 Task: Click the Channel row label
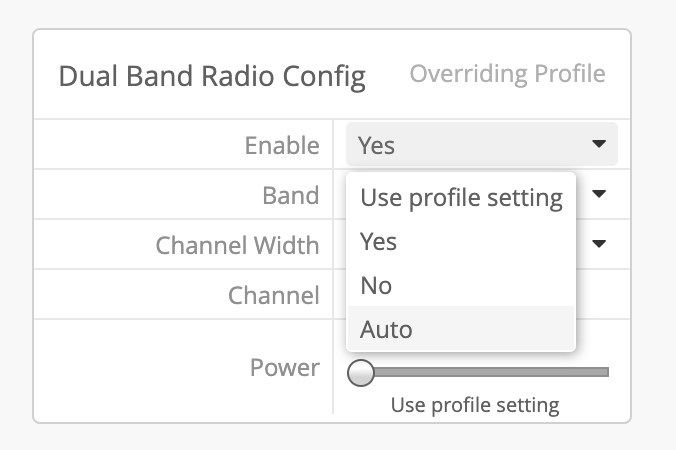point(273,295)
